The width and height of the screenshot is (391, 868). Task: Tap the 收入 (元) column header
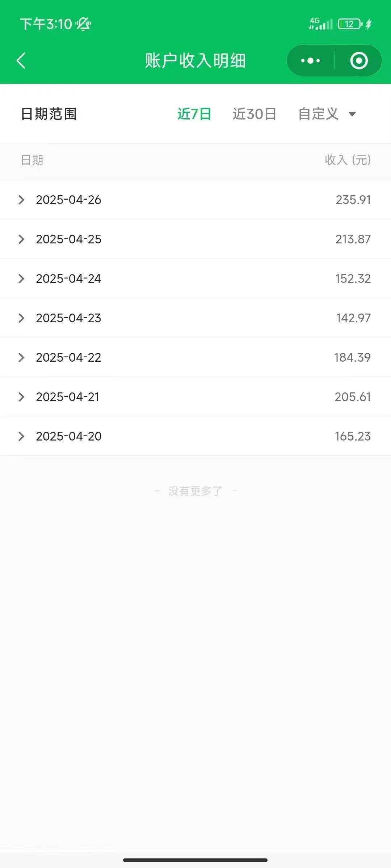[348, 160]
